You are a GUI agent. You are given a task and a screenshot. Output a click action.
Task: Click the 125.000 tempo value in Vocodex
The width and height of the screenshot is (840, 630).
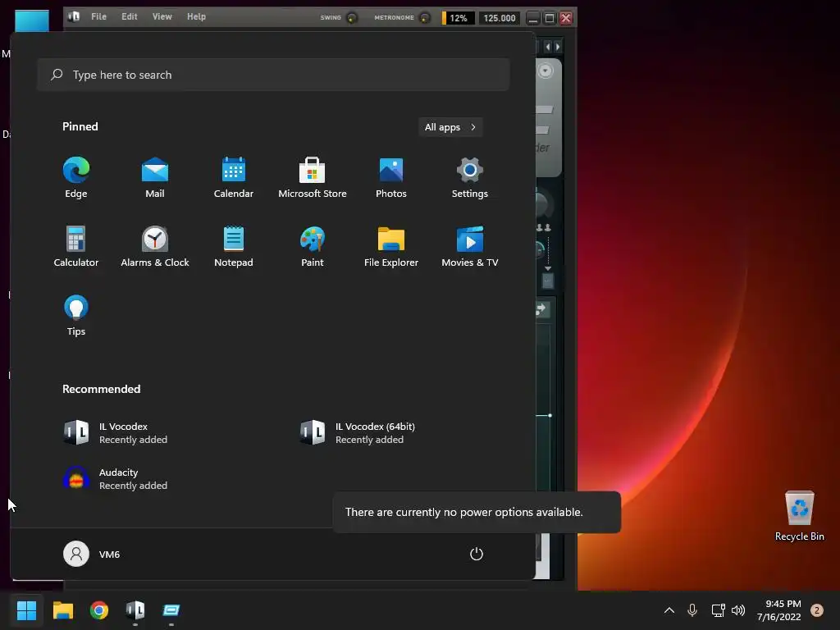[500, 18]
